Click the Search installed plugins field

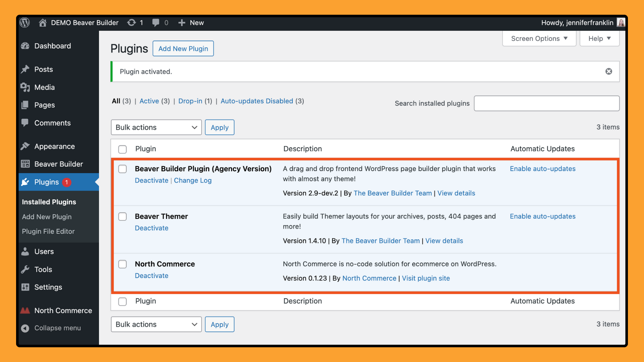[547, 103]
